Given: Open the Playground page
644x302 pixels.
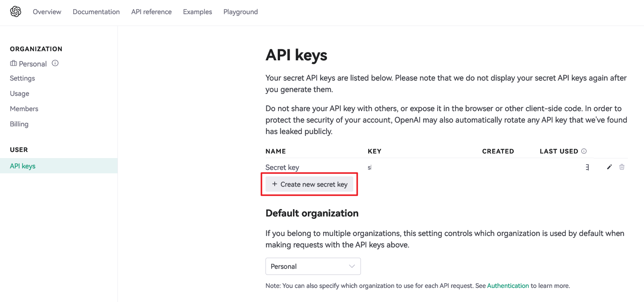Looking at the screenshot, I should point(240,12).
